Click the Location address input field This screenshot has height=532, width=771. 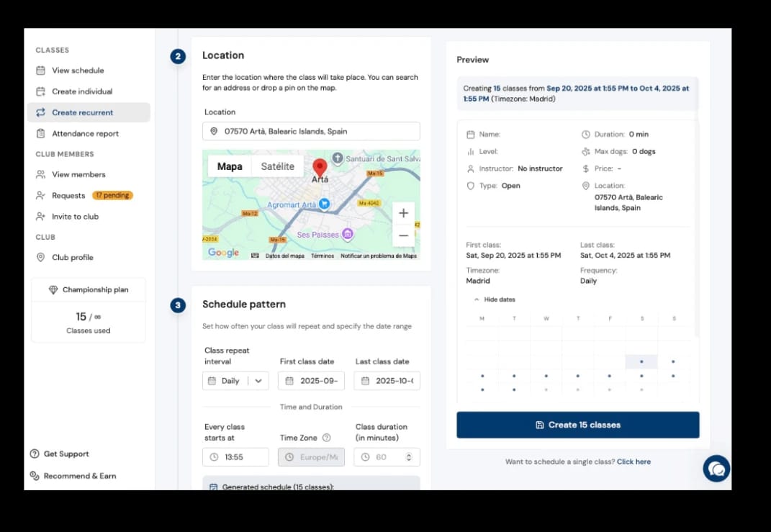(x=311, y=131)
